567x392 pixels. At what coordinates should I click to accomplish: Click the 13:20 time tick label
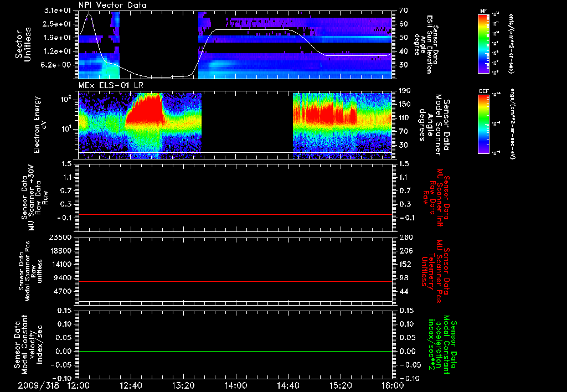coord(183,385)
